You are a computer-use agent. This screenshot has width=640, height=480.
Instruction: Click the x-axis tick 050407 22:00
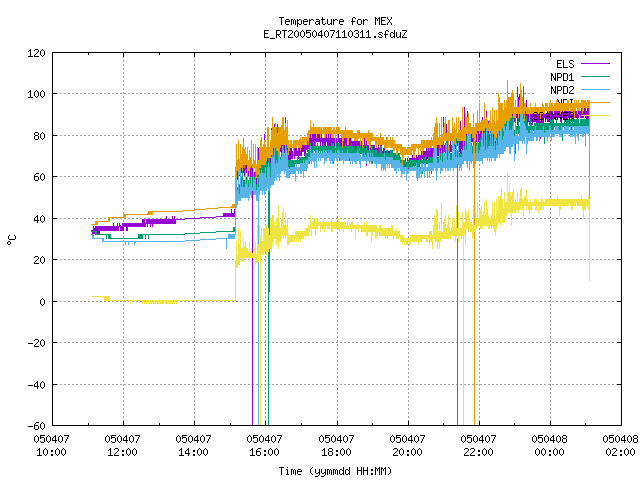click(x=478, y=446)
